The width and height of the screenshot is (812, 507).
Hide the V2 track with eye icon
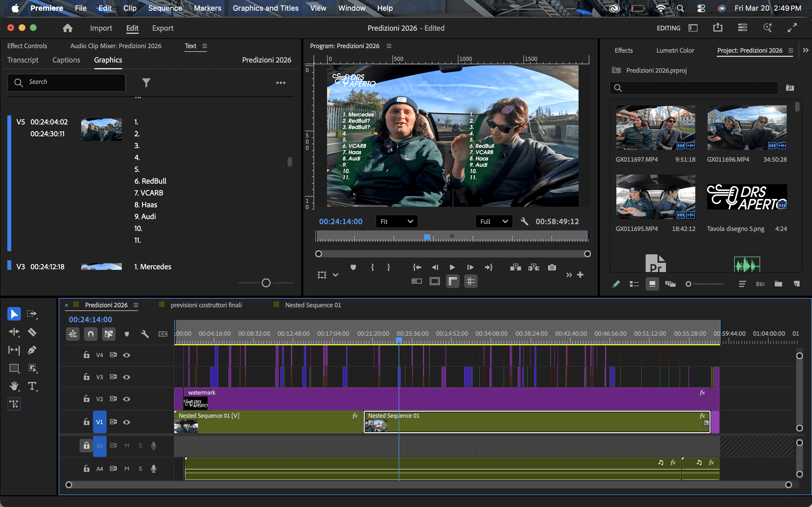127,399
